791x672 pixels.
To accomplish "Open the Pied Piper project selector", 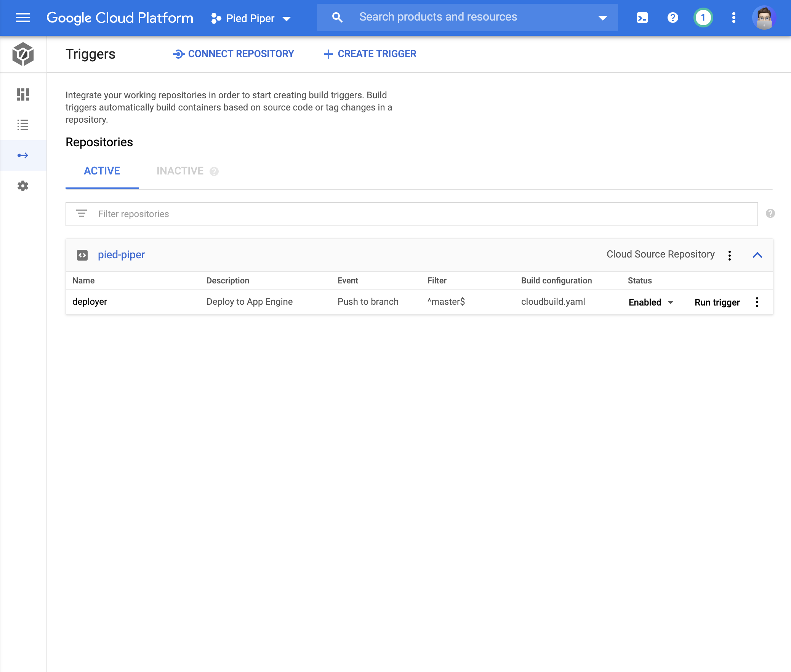I will pos(251,18).
